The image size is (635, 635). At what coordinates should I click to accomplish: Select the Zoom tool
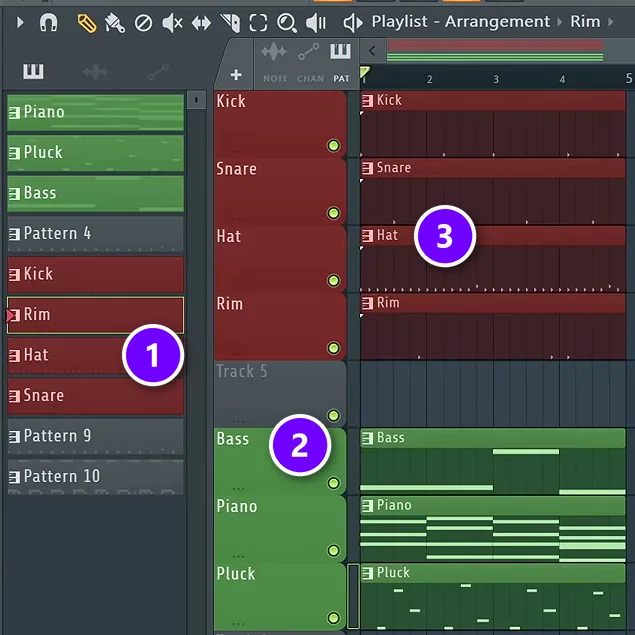point(287,23)
